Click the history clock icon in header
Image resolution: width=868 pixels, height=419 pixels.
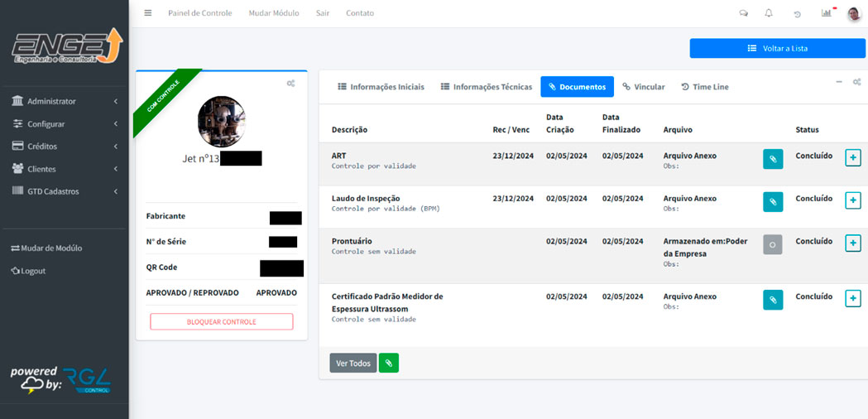point(797,14)
